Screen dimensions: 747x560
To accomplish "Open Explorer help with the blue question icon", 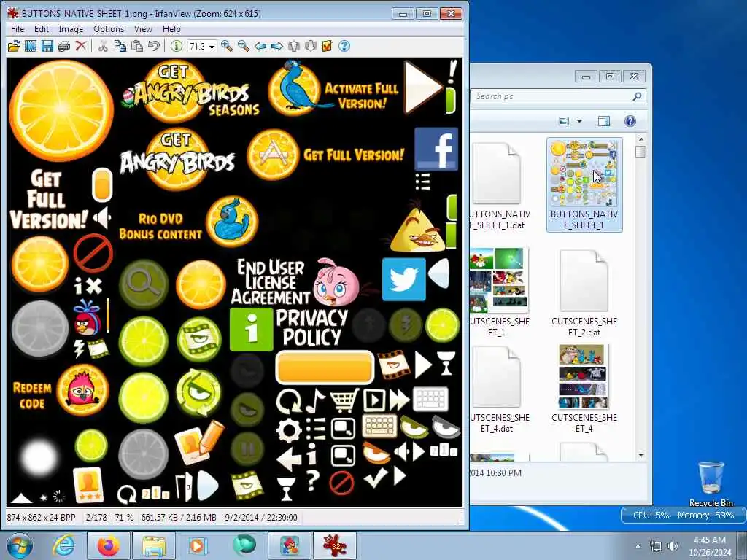I will pyautogui.click(x=630, y=121).
